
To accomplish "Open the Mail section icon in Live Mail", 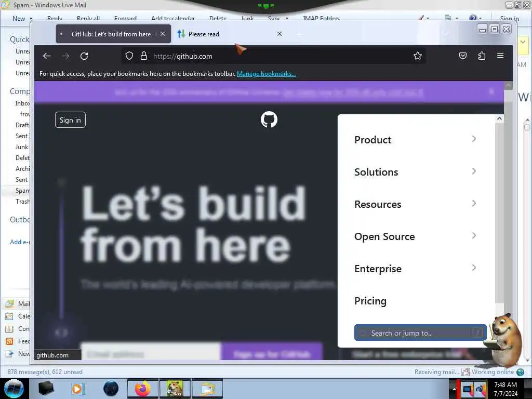I will coord(9,303).
